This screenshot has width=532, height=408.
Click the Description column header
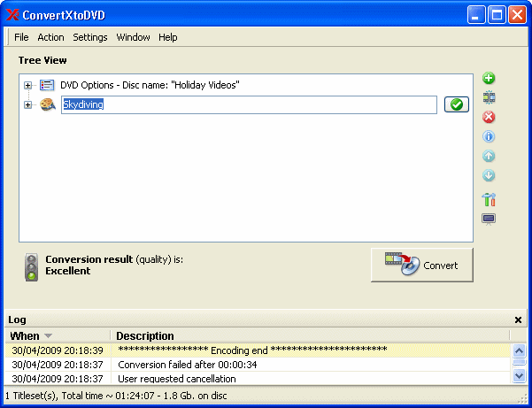pos(310,335)
